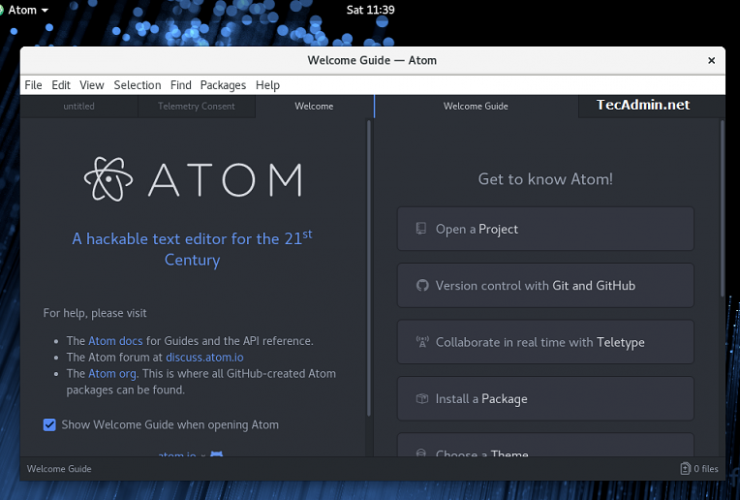740x500 pixels.
Task: Expand the Install a Package section
Action: tap(545, 399)
